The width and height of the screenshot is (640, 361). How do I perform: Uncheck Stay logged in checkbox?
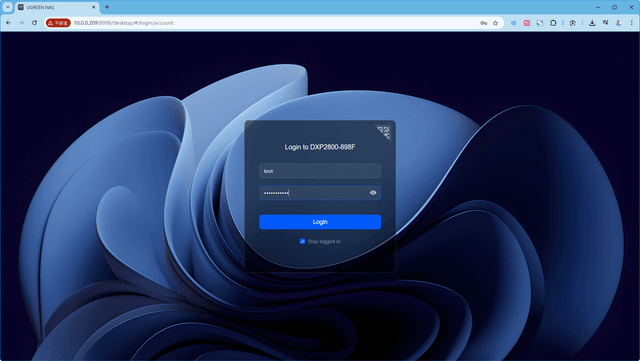tap(302, 241)
